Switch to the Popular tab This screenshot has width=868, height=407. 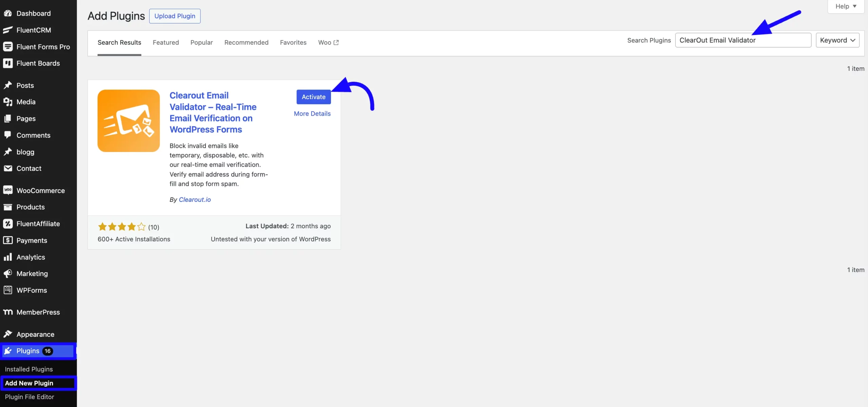pos(201,43)
